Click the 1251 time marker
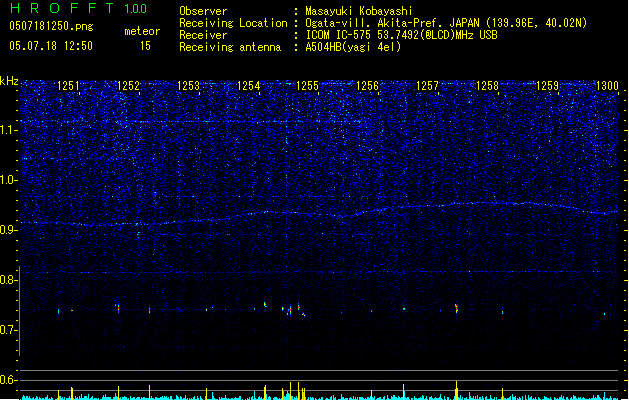The height and width of the screenshot is (400, 629). click(x=69, y=87)
